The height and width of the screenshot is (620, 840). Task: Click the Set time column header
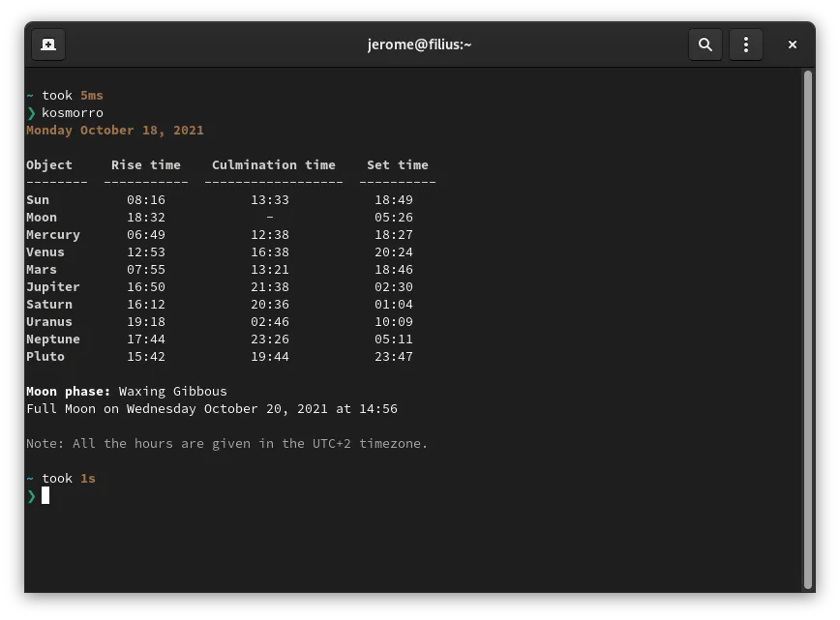[398, 164]
